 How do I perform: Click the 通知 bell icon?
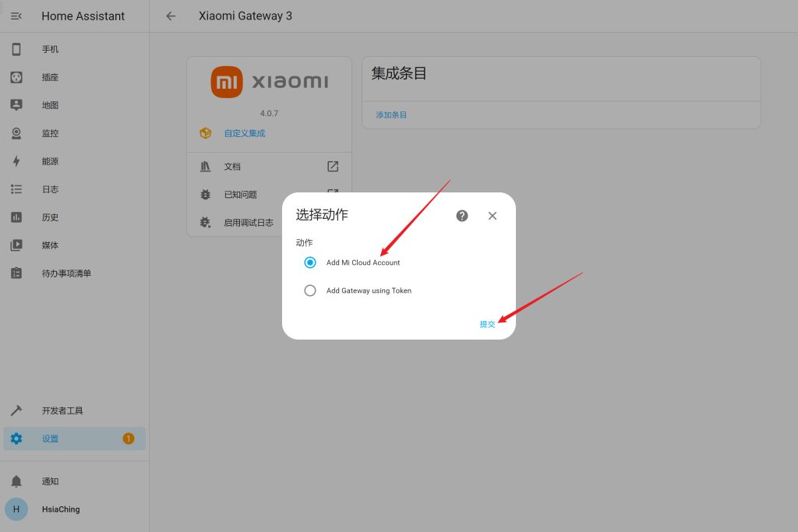coord(16,481)
